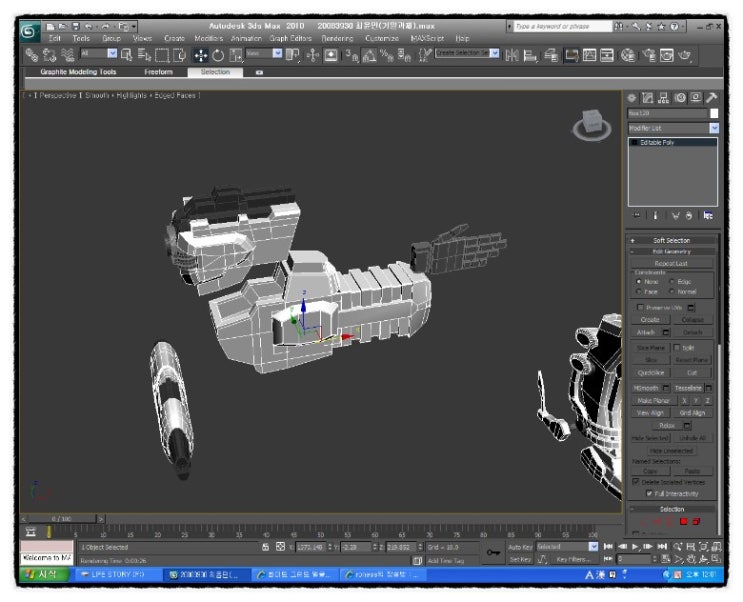The height and width of the screenshot is (602, 743).
Task: Switch to the Freeform ribbon tab
Action: click(158, 72)
